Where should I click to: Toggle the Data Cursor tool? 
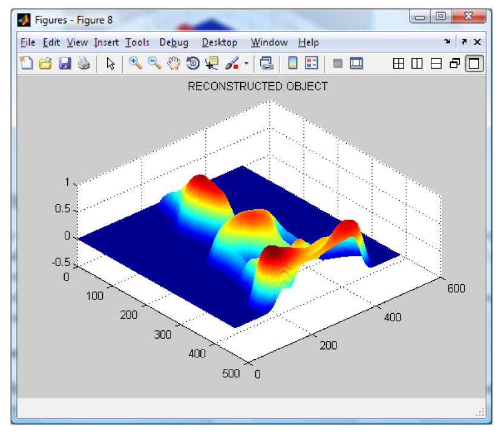pyautogui.click(x=212, y=63)
